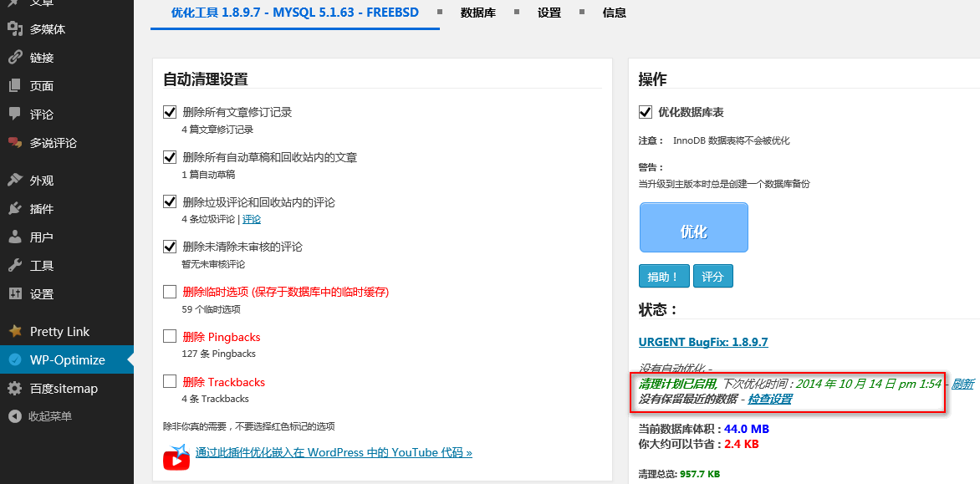Click the 收起菜单 collapse arrow icon
980x484 pixels.
(x=15, y=416)
